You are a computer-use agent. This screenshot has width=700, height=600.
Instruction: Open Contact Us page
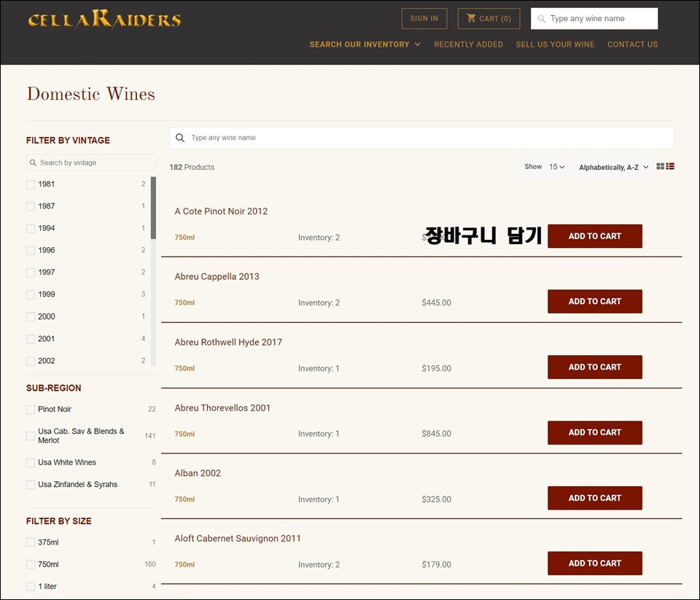pos(632,44)
